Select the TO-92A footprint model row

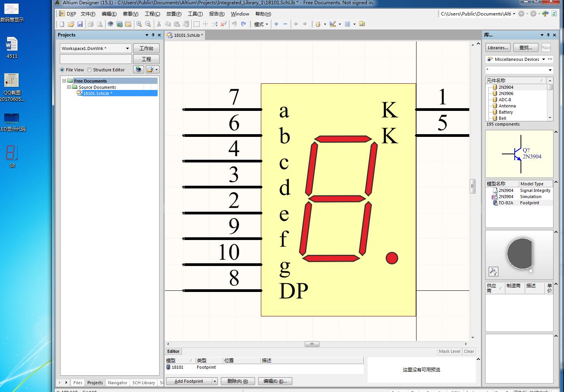(x=519, y=203)
